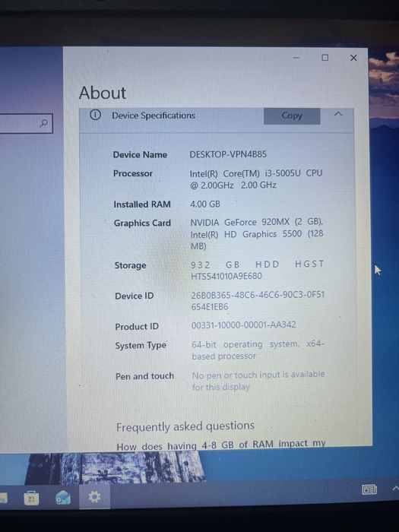Viewport: 399px width, 532px height.
Task: Select device name DESKTOP-VPN4B85
Action: click(x=228, y=154)
